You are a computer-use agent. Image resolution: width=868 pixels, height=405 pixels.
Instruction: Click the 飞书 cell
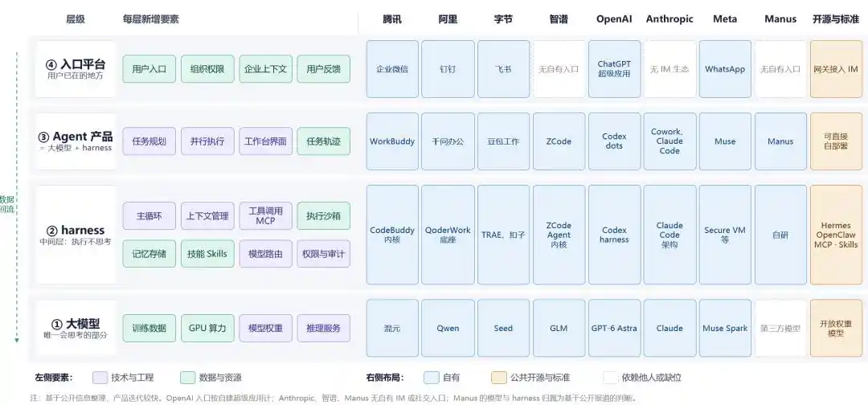pos(503,69)
